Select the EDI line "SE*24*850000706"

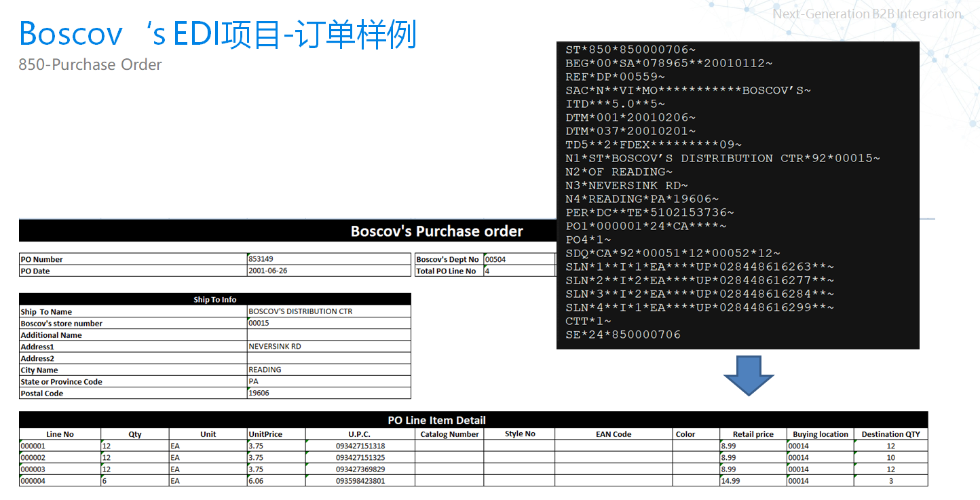(623, 334)
